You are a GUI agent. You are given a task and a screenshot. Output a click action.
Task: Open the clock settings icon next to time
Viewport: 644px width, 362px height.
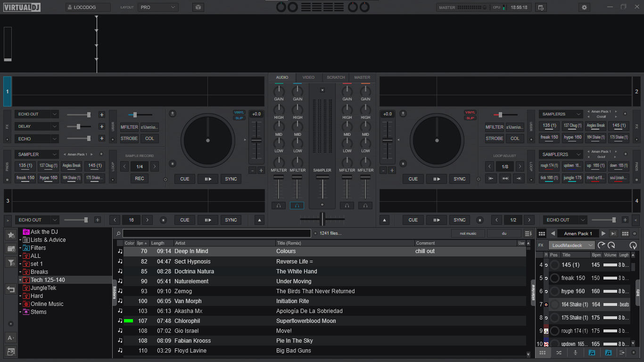pos(541,8)
